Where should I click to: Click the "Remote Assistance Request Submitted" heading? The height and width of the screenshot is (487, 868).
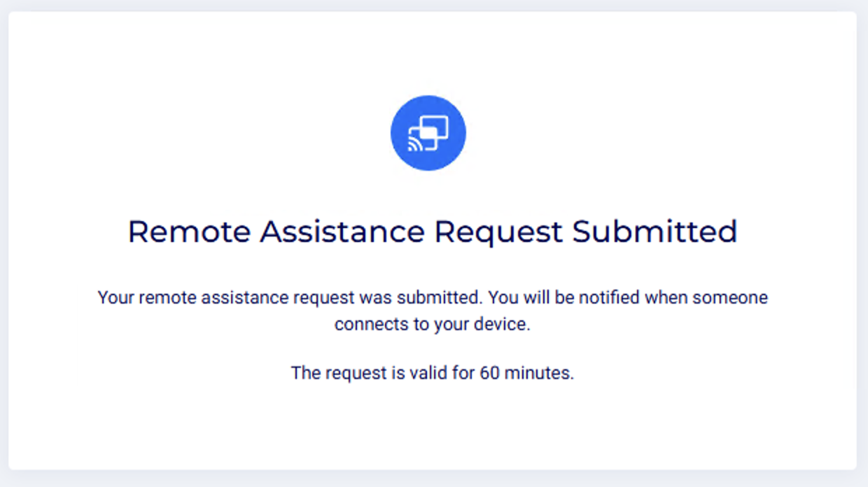click(x=432, y=232)
